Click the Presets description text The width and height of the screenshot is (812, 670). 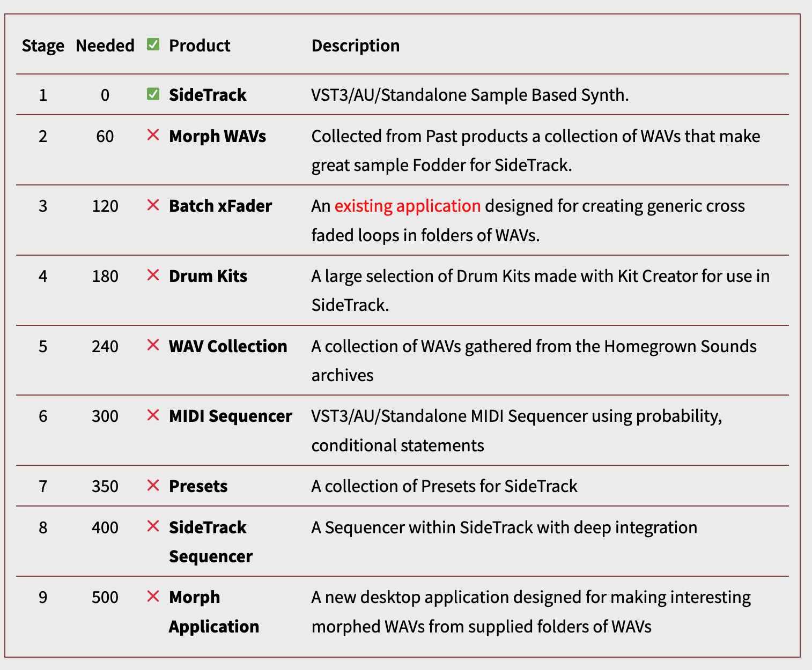point(444,486)
